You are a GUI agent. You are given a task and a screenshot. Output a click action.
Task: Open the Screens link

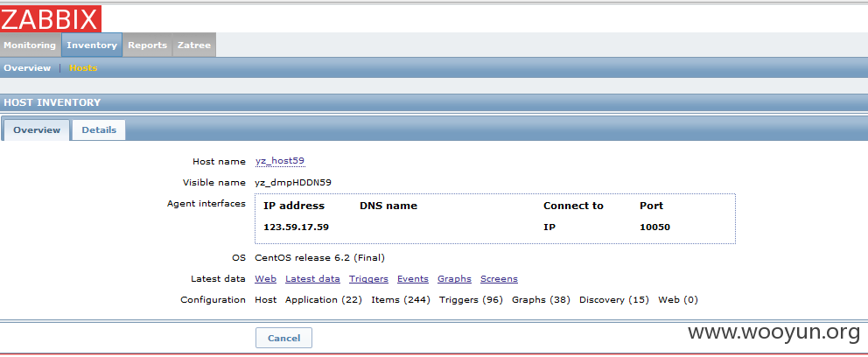500,279
